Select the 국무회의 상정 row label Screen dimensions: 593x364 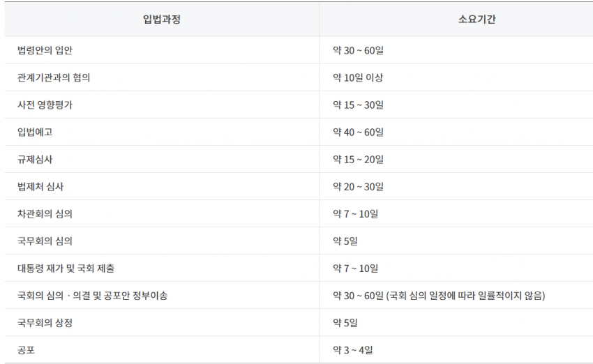(45, 323)
